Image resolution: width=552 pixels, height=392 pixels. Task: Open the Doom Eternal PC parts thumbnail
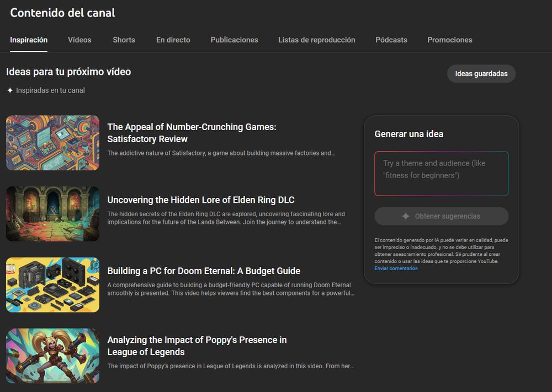tap(53, 285)
